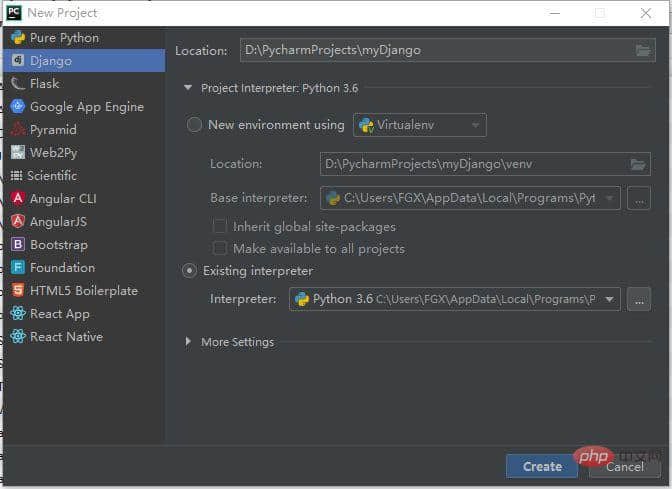Select Pure Python project type
The height and width of the screenshot is (489, 672).
[x=84, y=38]
